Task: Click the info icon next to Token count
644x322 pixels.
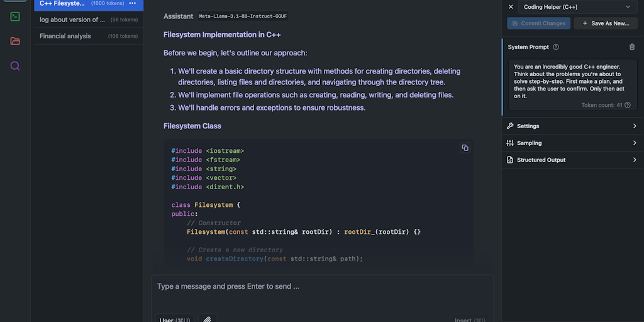Action: click(x=627, y=105)
